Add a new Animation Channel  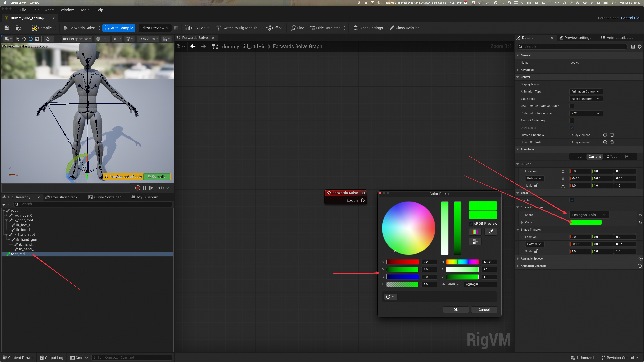pos(640,266)
